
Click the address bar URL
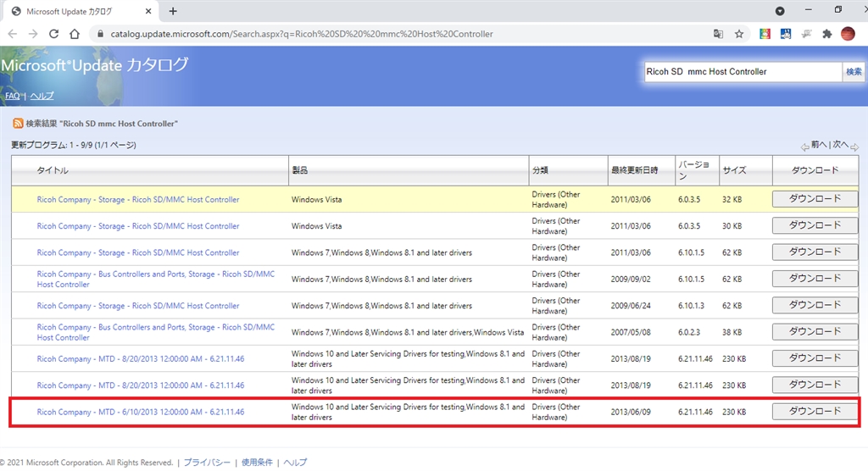[302, 34]
